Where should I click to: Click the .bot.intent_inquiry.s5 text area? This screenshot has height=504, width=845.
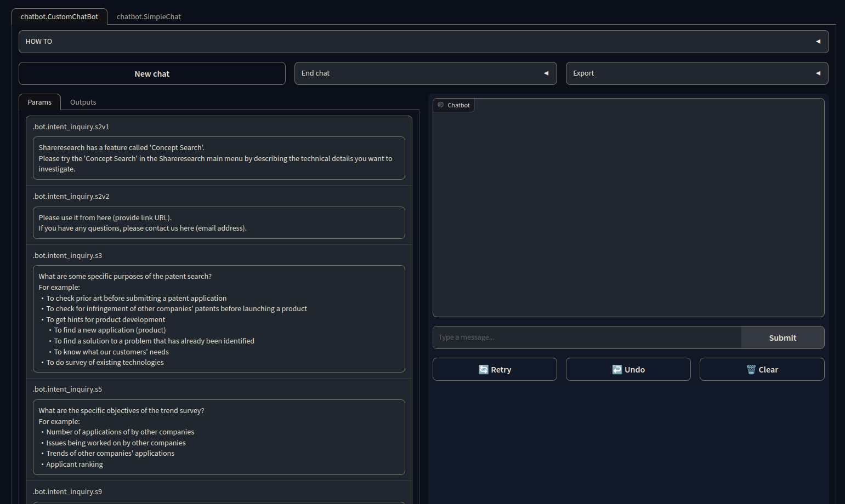click(x=219, y=437)
